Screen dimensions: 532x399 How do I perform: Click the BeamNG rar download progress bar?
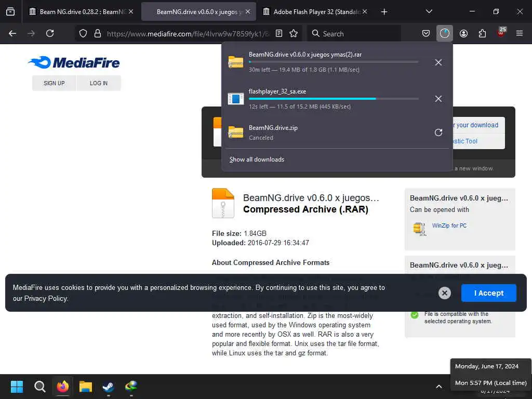tap(334, 62)
